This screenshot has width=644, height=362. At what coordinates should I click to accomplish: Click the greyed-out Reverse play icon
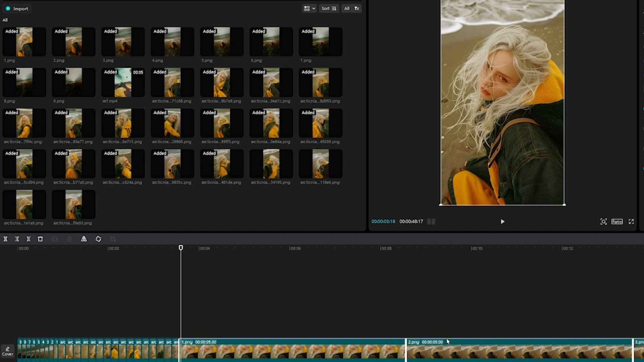69,239
